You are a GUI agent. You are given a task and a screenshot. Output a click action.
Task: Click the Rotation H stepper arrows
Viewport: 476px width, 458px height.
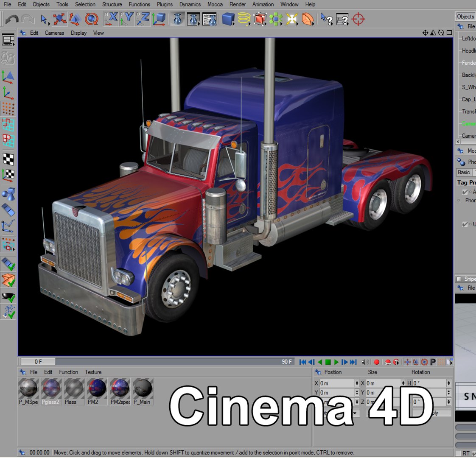click(x=448, y=383)
